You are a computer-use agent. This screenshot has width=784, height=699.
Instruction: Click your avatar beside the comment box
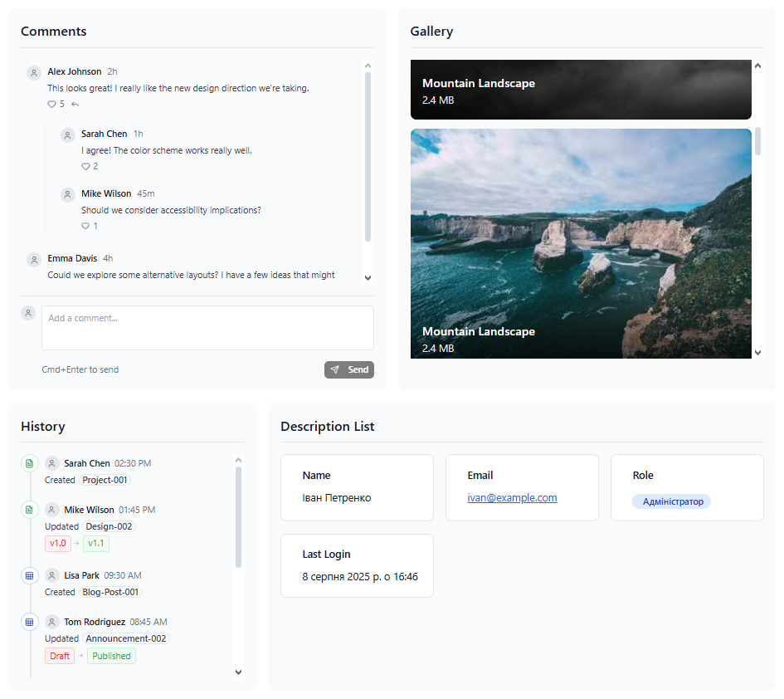click(x=28, y=313)
